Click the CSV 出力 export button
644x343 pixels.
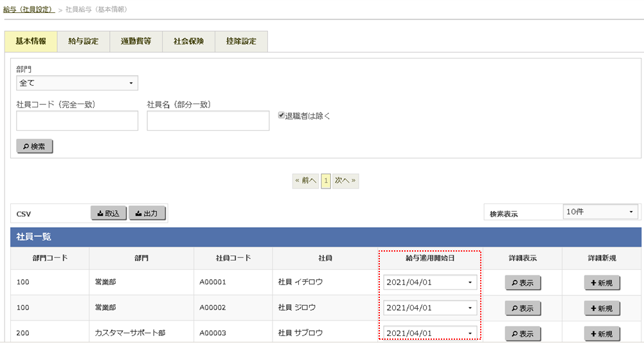point(147,213)
